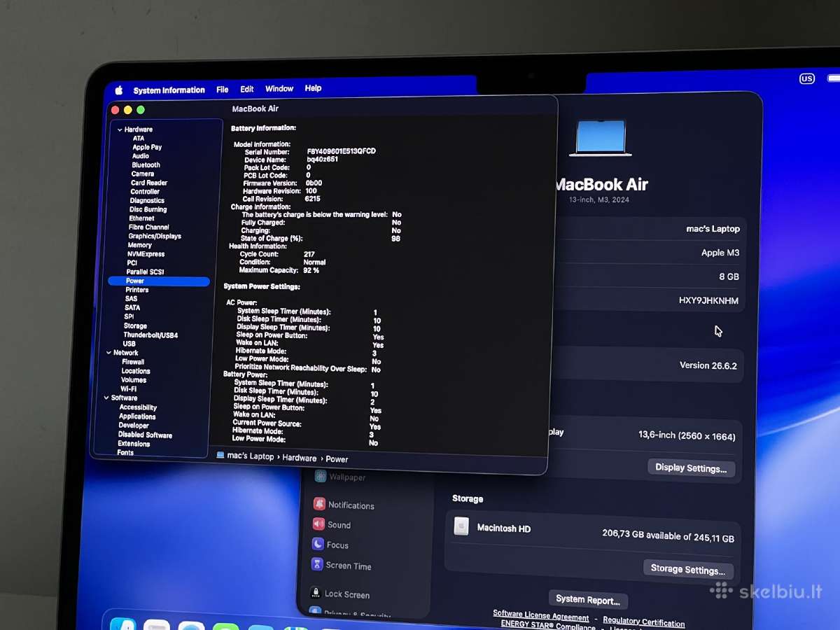Click Power in the path bar
The height and width of the screenshot is (630, 840).
point(337,459)
